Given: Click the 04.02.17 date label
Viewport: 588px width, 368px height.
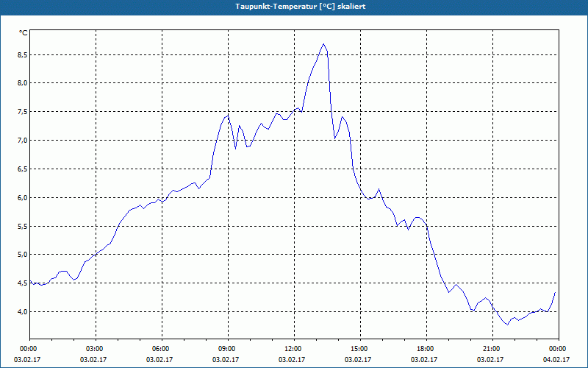Looking at the screenshot, I should pyautogui.click(x=556, y=359).
